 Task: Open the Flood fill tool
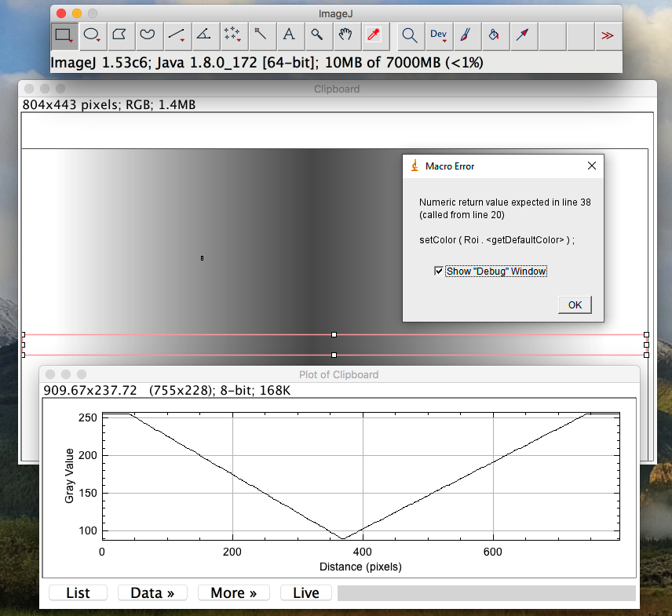click(495, 36)
